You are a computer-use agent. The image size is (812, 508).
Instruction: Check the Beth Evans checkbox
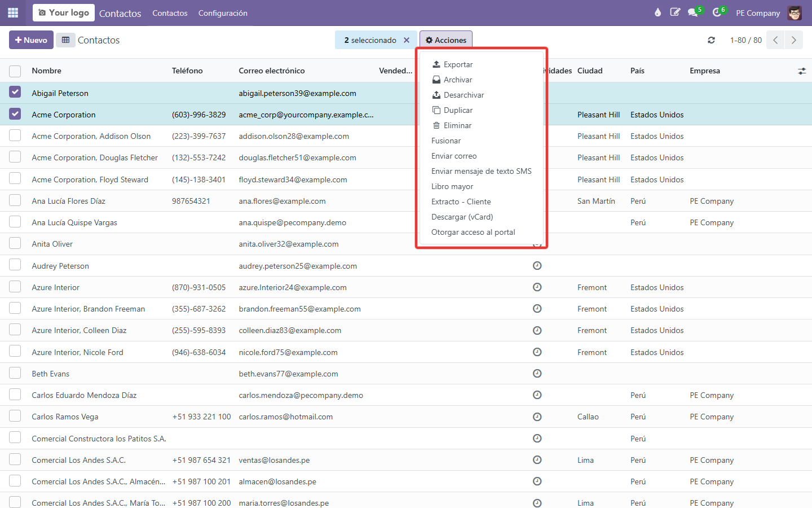(x=15, y=373)
